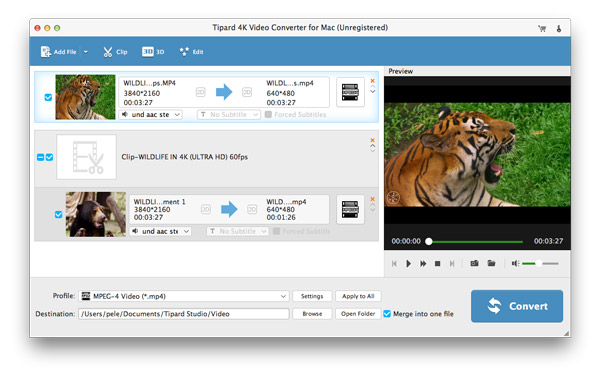Viewport: 600px width, 378px height.
Task: Open tiger video audio track dropdown
Action: coord(151,114)
